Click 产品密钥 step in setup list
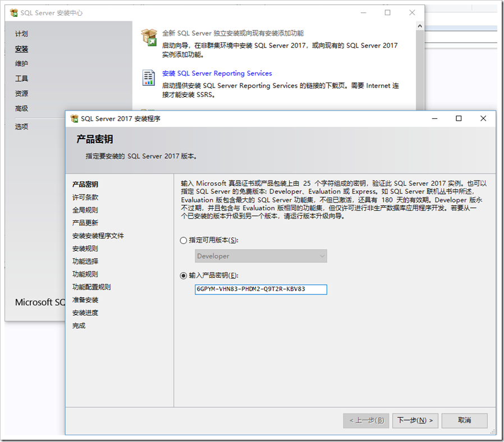Image resolution: width=504 pixels, height=442 pixels. click(85, 185)
